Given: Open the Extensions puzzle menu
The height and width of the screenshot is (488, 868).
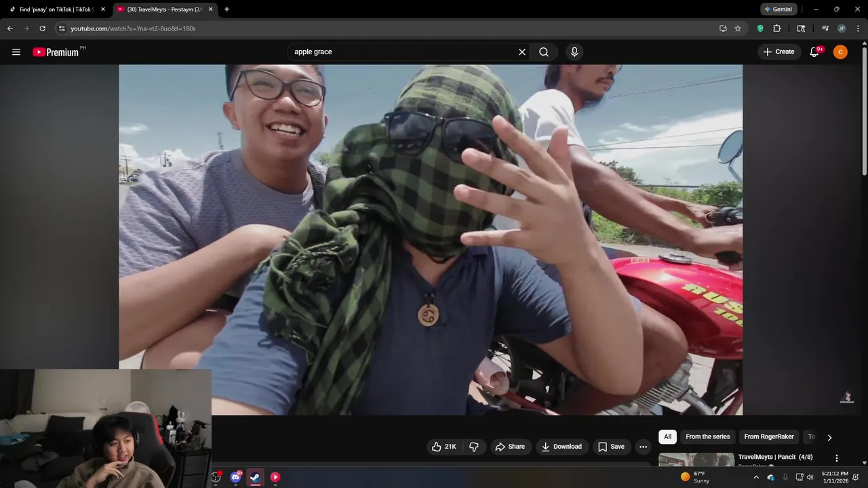Looking at the screenshot, I should tap(777, 28).
